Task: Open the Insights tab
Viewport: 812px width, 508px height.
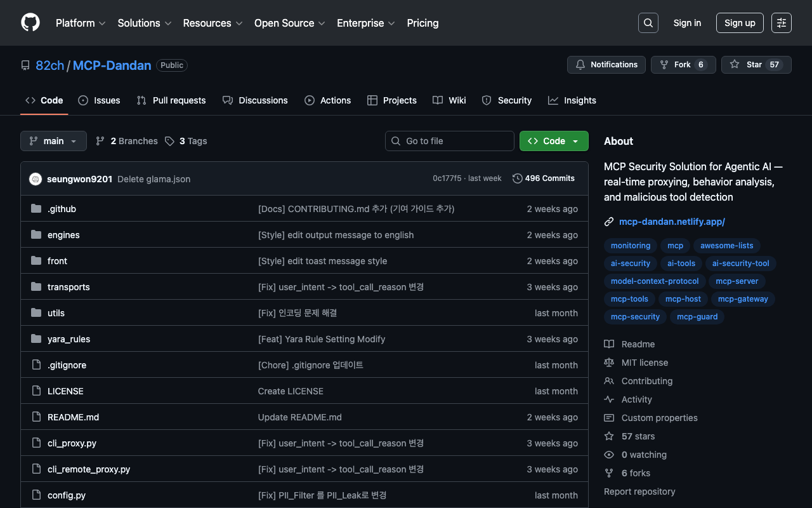Action: 572,100
